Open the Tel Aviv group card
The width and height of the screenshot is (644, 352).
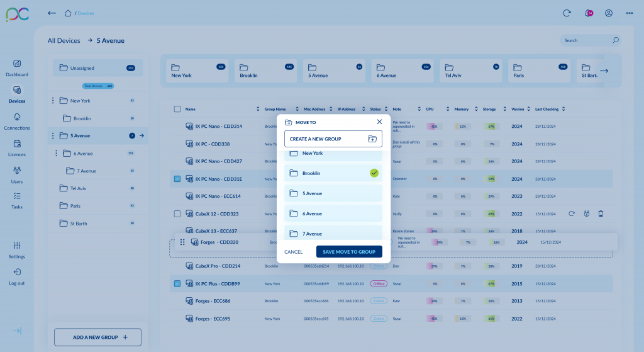pos(470,71)
